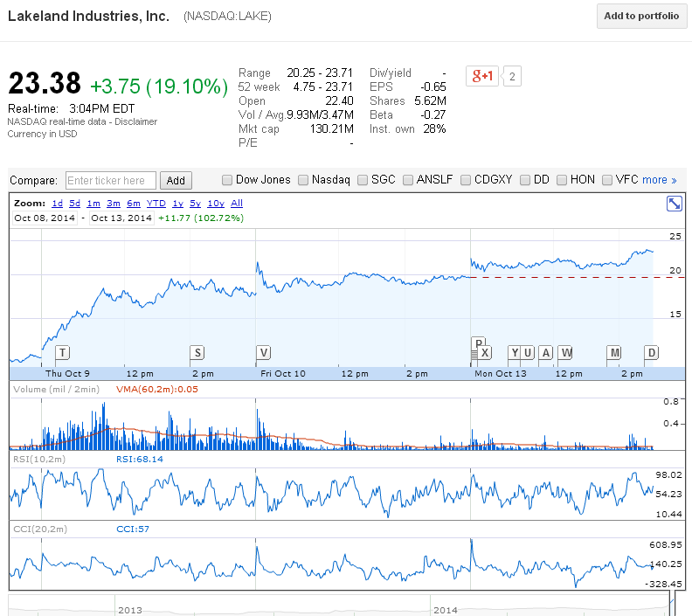This screenshot has width=692, height=616.
Task: Click RSI:68.14 indicator value
Action: pos(140,460)
